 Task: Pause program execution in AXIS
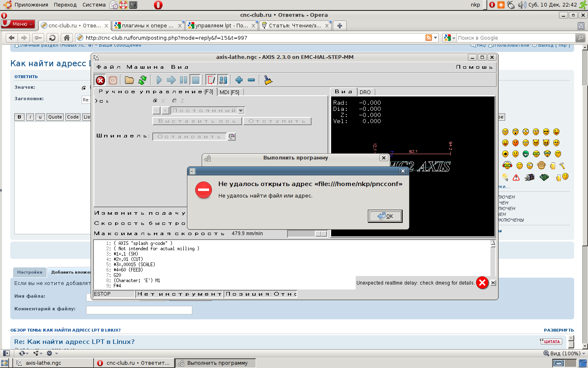click(x=183, y=80)
